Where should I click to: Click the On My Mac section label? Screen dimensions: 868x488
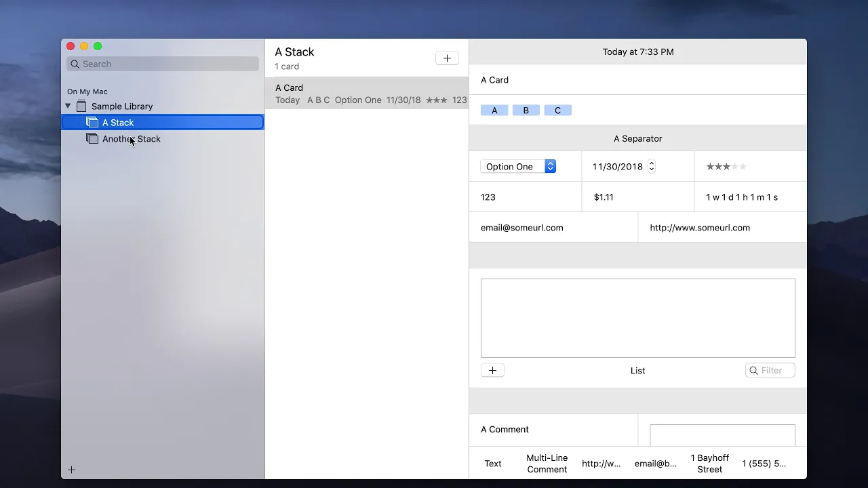[87, 91]
